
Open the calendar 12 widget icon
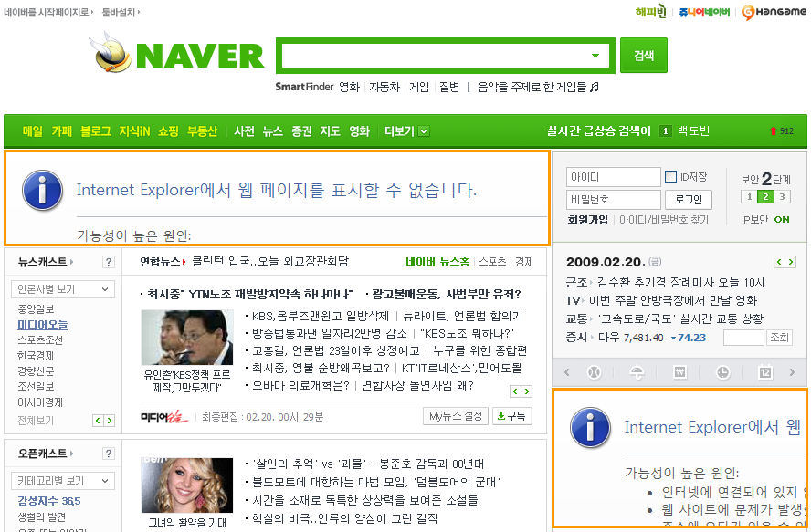(765, 372)
